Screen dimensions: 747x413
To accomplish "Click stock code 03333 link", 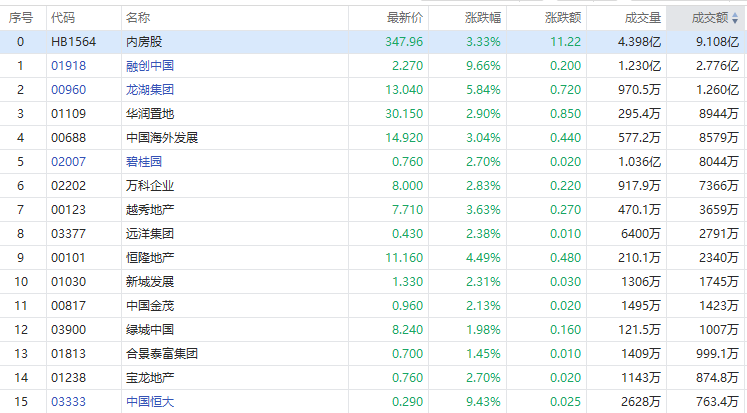I will point(69,401).
